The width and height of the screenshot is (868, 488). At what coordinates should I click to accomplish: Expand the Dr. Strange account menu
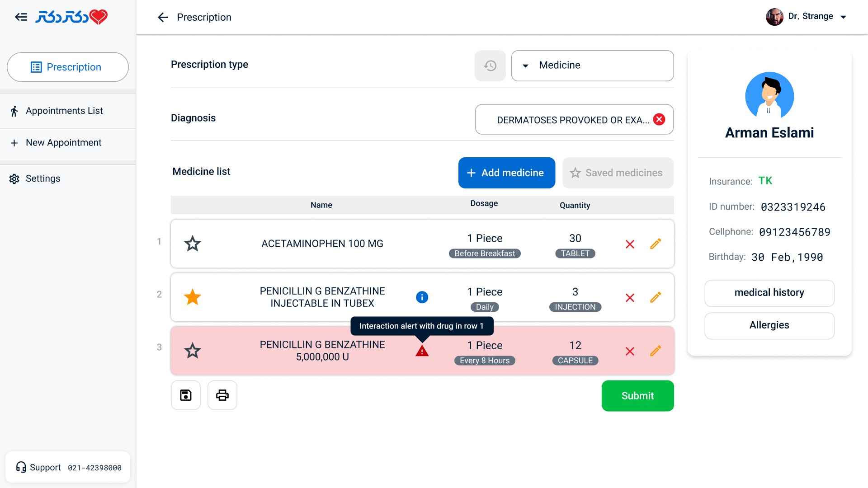click(843, 17)
